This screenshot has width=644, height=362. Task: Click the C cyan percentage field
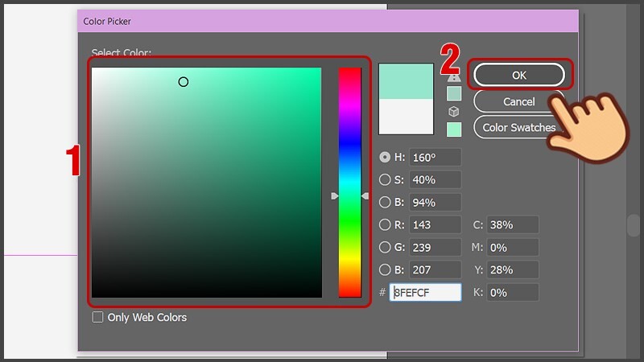[513, 225]
